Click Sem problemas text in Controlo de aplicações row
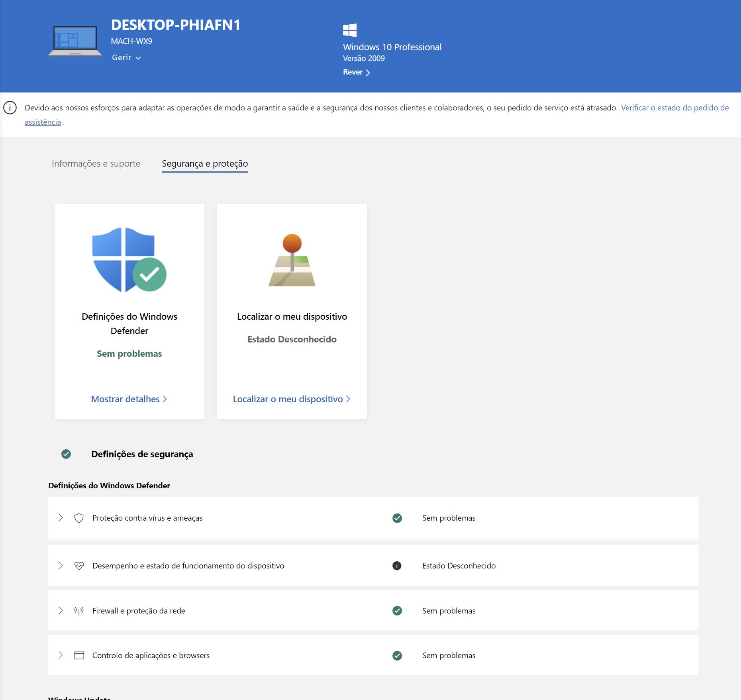Screen dimensions: 741x700 (x=449, y=655)
